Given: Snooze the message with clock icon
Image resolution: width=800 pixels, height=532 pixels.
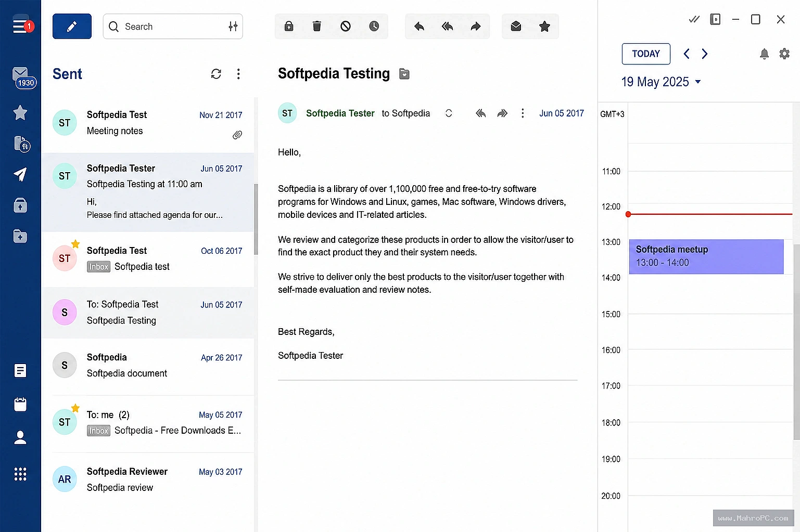Looking at the screenshot, I should tap(374, 26).
